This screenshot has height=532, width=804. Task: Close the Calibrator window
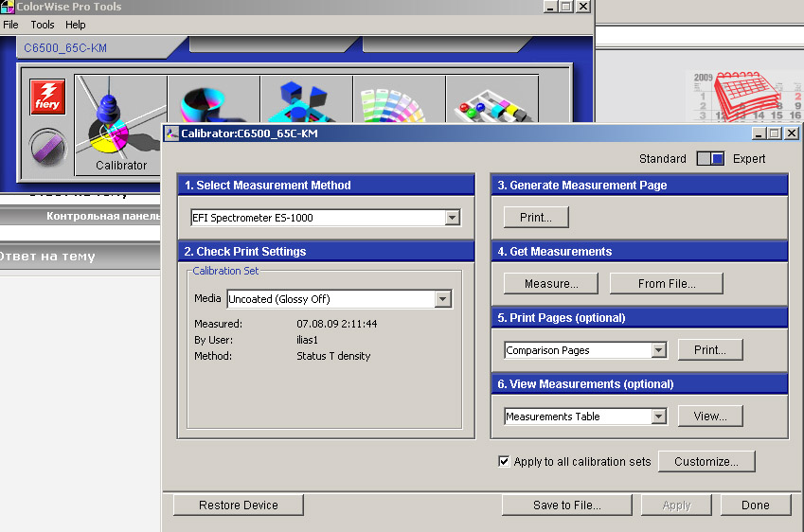[792, 133]
